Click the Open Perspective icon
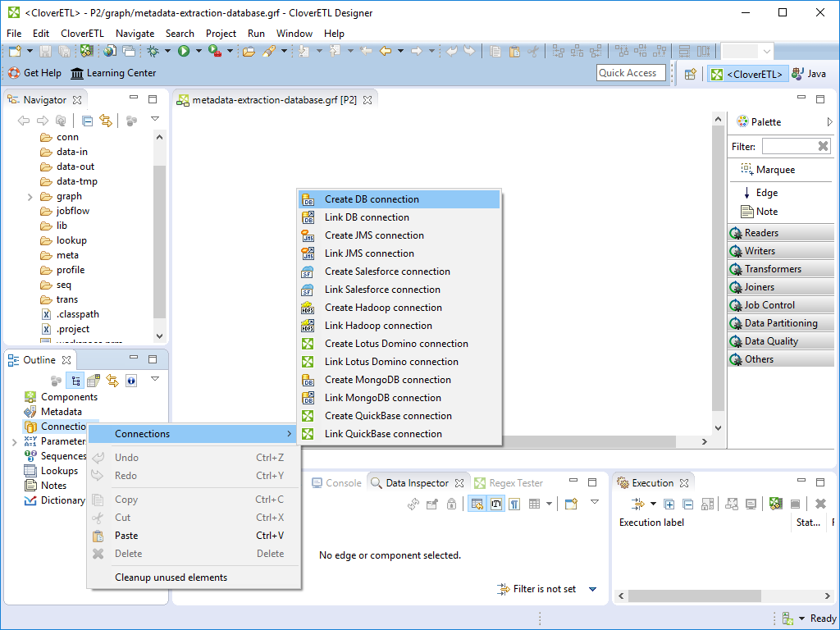Image resolution: width=840 pixels, height=630 pixels. [691, 74]
